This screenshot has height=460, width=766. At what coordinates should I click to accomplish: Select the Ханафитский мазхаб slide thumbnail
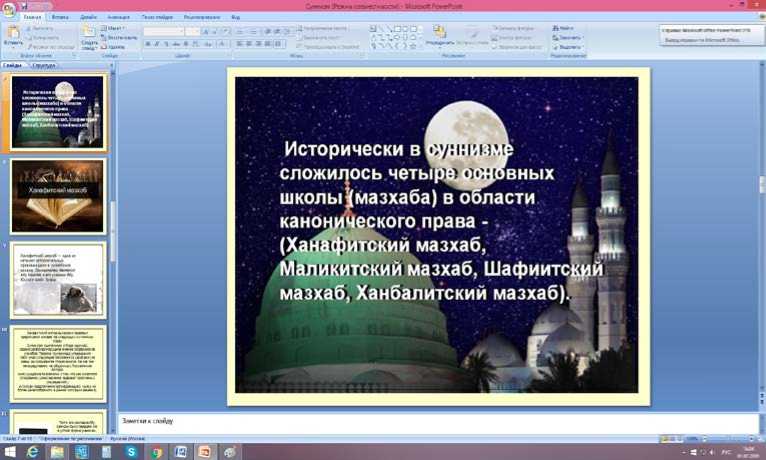click(58, 195)
